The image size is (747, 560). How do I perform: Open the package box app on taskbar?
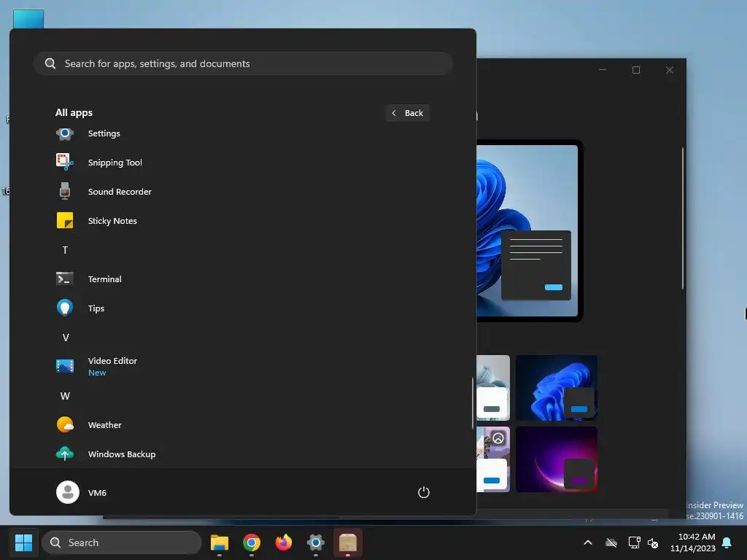point(348,542)
